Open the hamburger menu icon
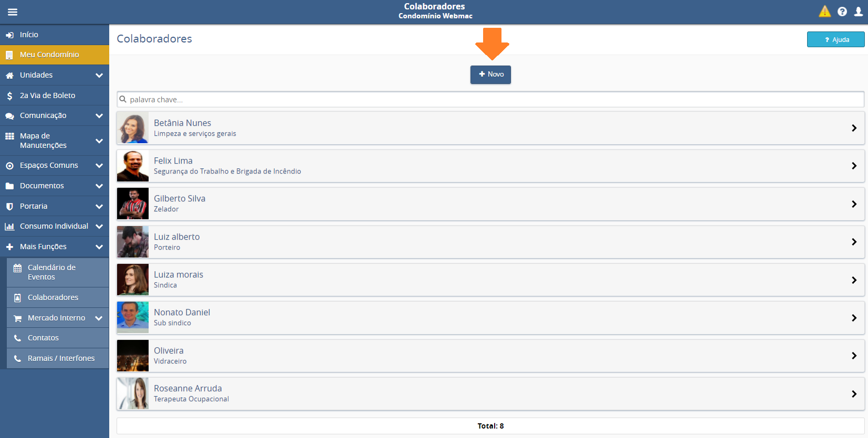 coord(13,12)
